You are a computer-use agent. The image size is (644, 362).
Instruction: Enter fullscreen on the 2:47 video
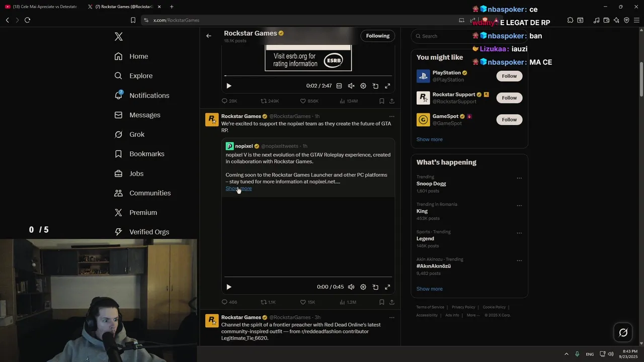[387, 86]
